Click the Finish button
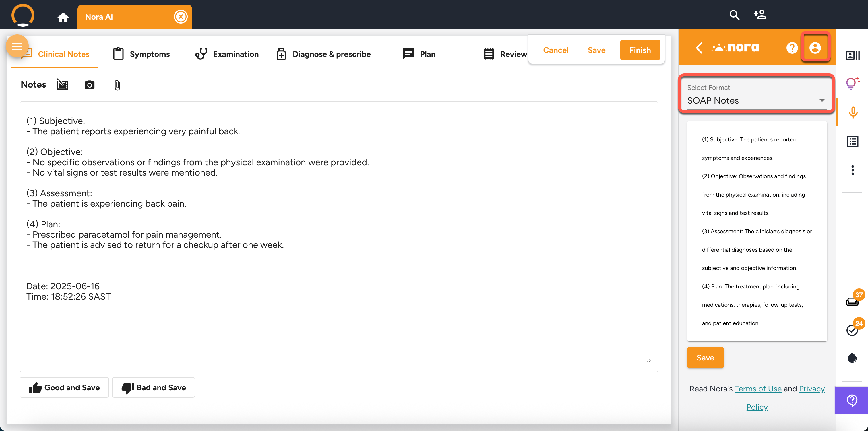Viewport: 868px width, 431px height. click(x=640, y=50)
